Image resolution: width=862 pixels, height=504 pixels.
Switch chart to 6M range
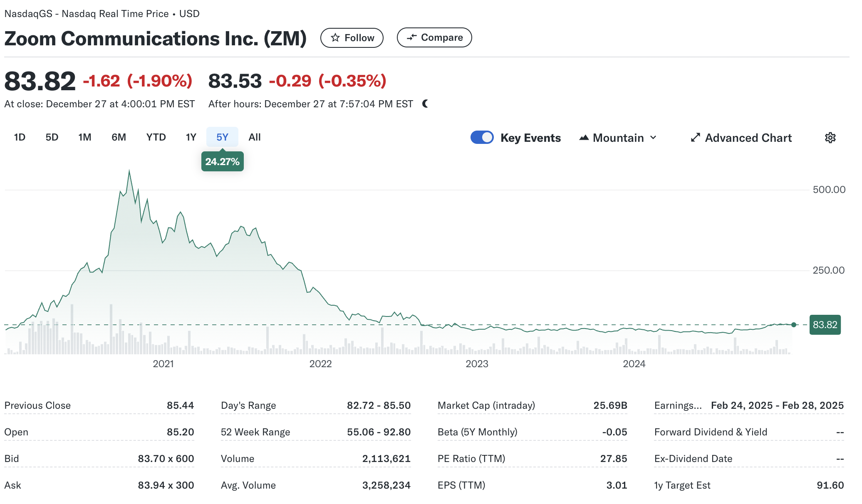pos(119,137)
